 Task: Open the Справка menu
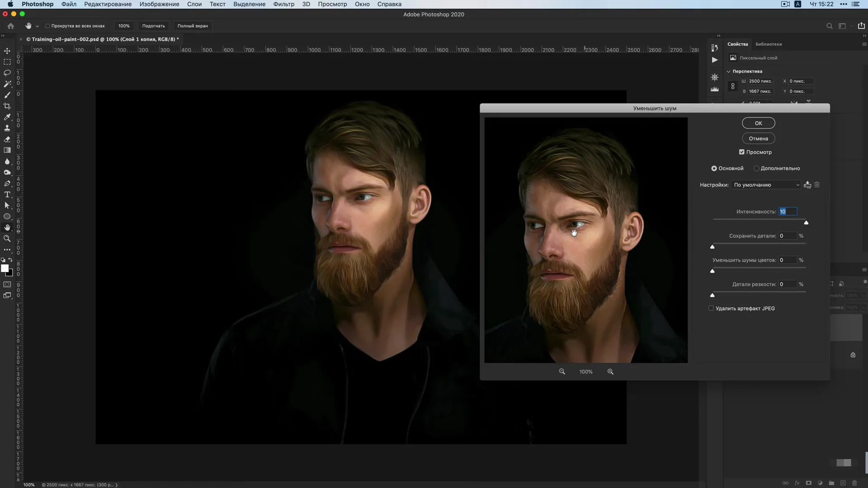389,4
